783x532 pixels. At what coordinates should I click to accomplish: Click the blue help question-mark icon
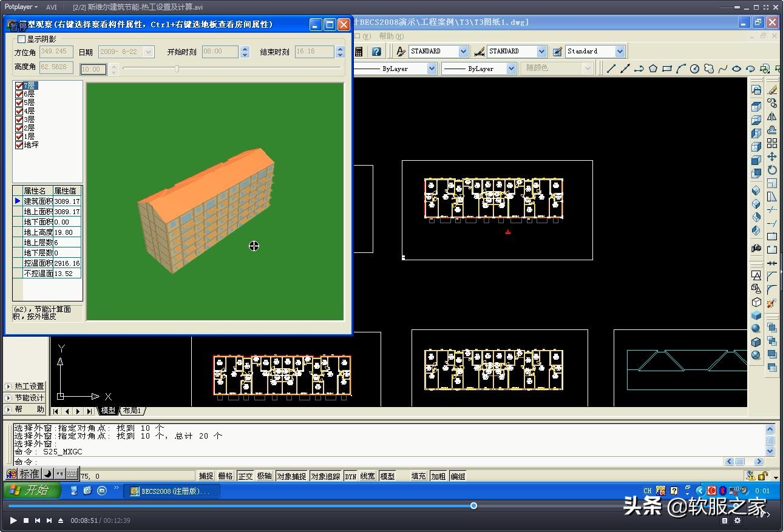click(x=376, y=52)
